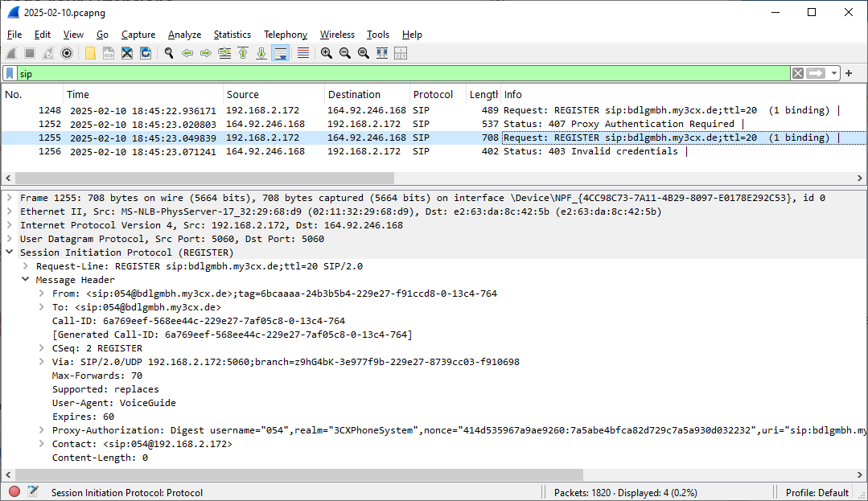This screenshot has width=868, height=501.
Task: Zoom in the main window text
Action: (x=327, y=53)
